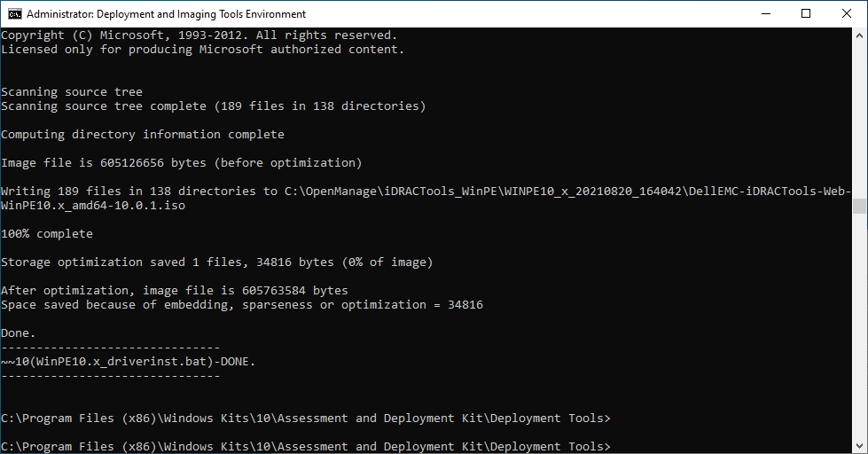Minimize the Deployment and Imaging Tools window
The image size is (868, 454).
tap(766, 14)
